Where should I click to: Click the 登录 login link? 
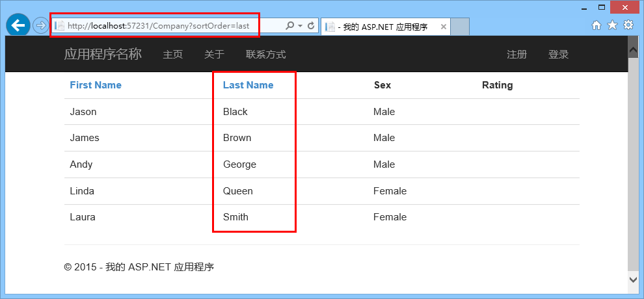pyautogui.click(x=559, y=54)
